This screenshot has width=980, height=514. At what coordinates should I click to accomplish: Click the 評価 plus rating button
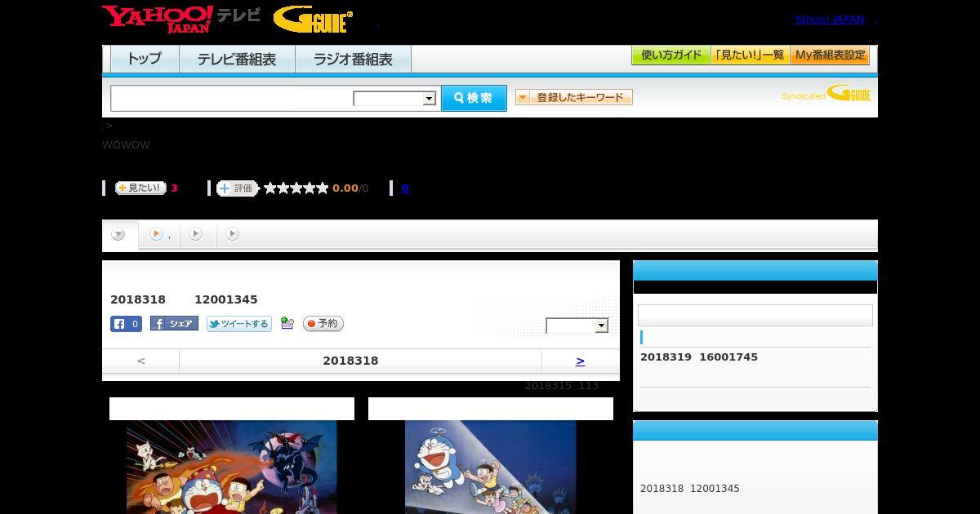[x=238, y=188]
